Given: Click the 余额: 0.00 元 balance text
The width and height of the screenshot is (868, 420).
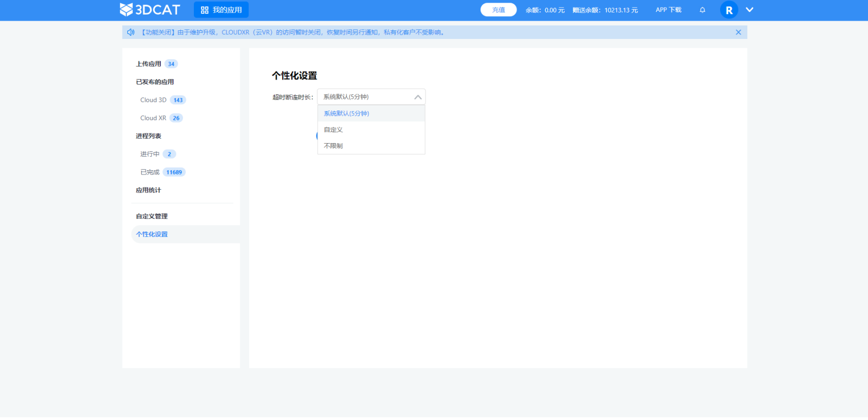Looking at the screenshot, I should pos(545,10).
